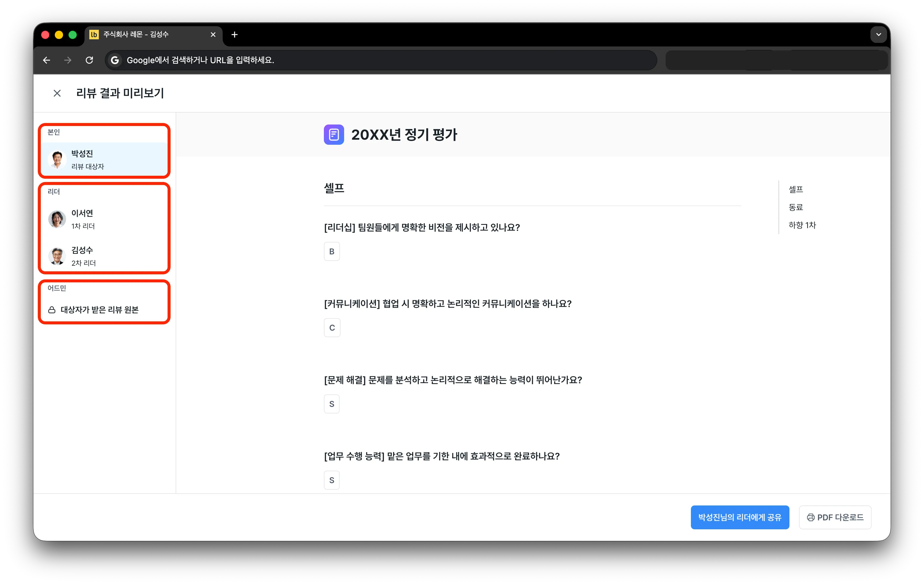The width and height of the screenshot is (924, 585).
Task: Open 대상자가 받은 리뷰 원본
Action: tap(99, 310)
